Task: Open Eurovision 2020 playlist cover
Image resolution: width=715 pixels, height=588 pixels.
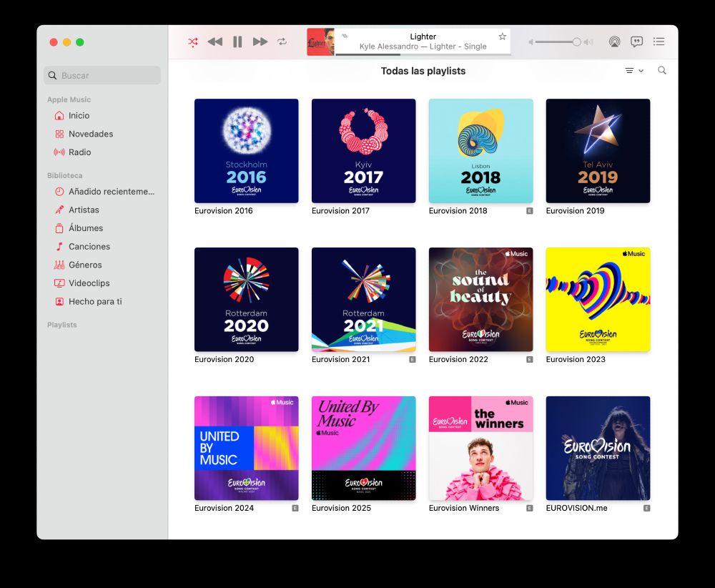Action: coord(246,300)
